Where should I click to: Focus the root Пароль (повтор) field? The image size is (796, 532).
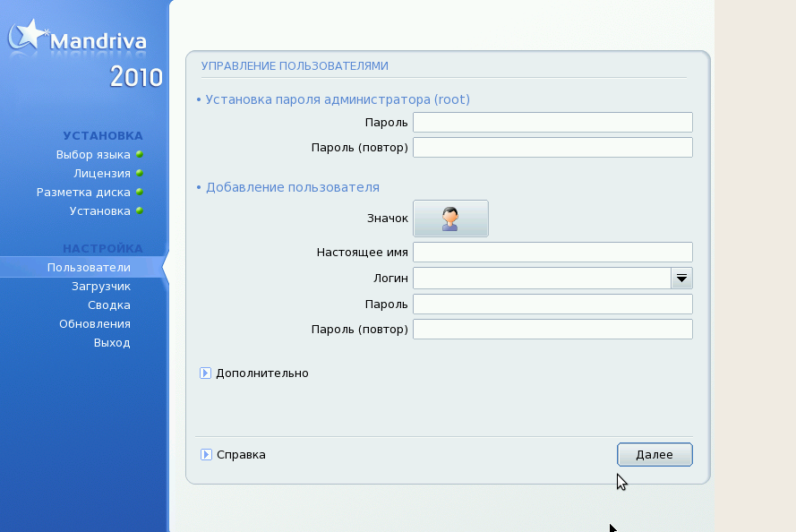tap(552, 147)
